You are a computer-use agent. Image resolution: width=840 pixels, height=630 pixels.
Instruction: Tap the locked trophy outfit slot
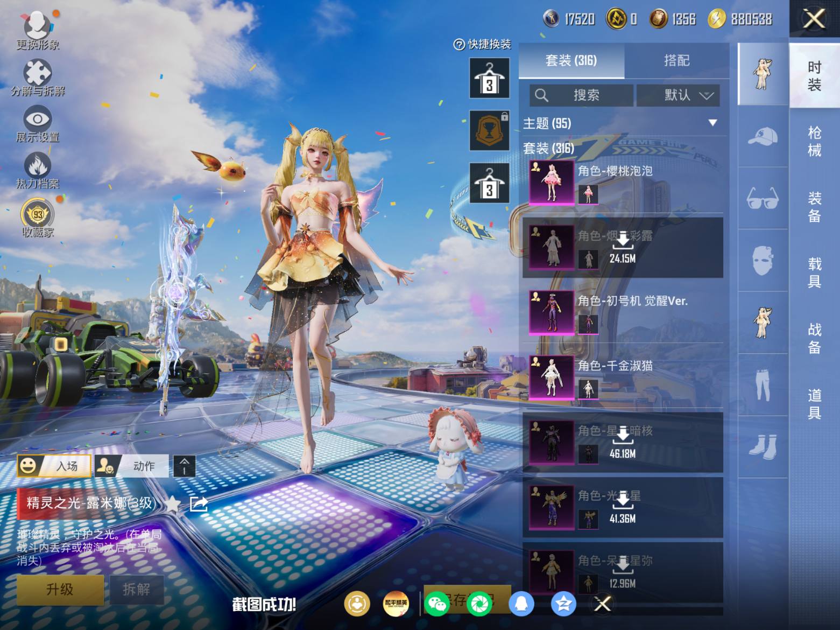tap(489, 130)
